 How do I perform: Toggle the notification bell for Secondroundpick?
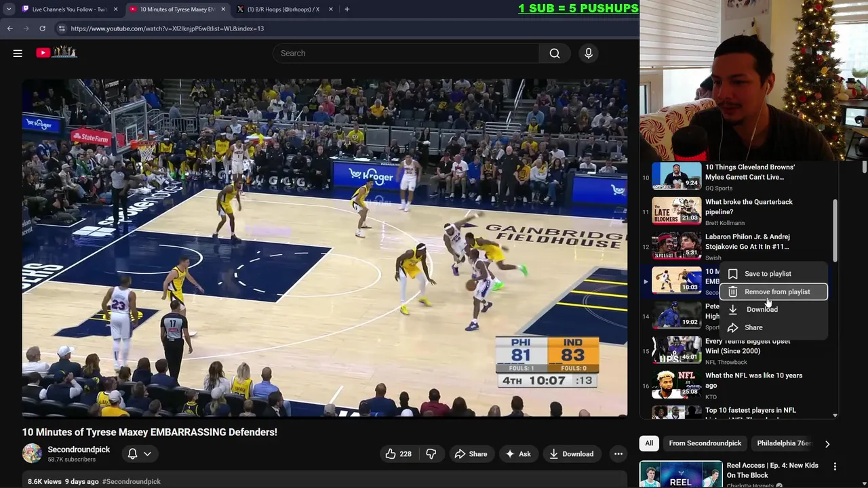click(133, 454)
